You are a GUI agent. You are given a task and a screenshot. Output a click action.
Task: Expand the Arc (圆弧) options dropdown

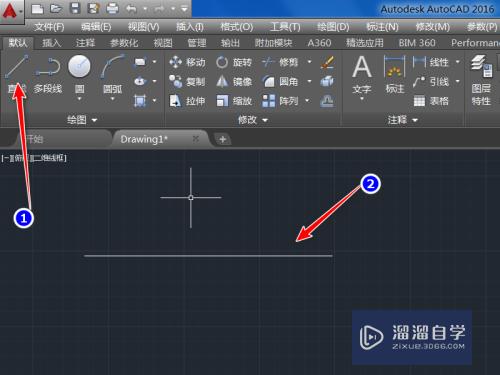[x=112, y=99]
